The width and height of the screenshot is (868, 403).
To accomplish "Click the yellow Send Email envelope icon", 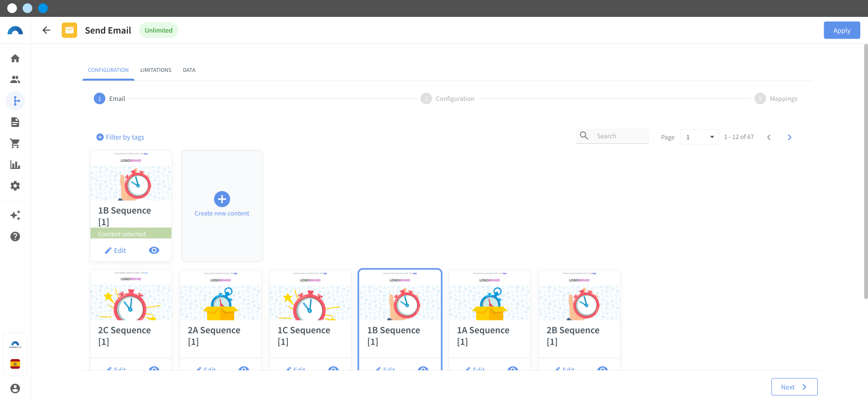I will tap(69, 30).
